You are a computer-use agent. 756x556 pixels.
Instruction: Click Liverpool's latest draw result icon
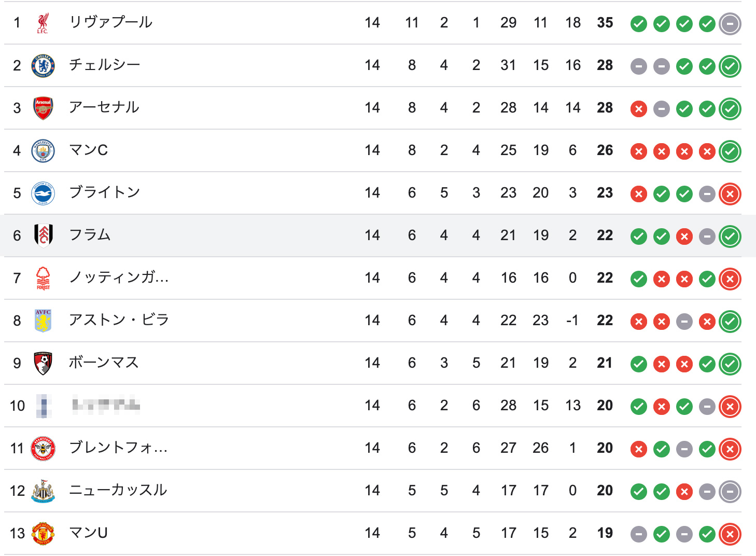click(730, 24)
